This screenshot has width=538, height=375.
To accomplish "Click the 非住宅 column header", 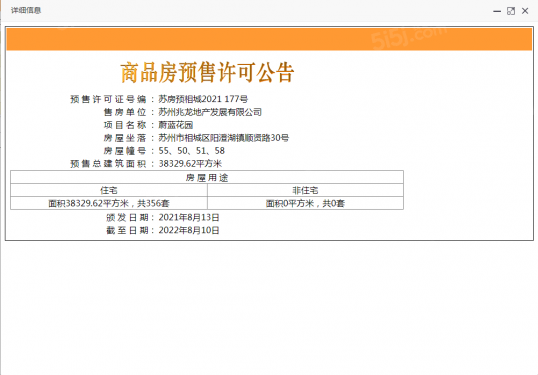I will click(x=305, y=190).
